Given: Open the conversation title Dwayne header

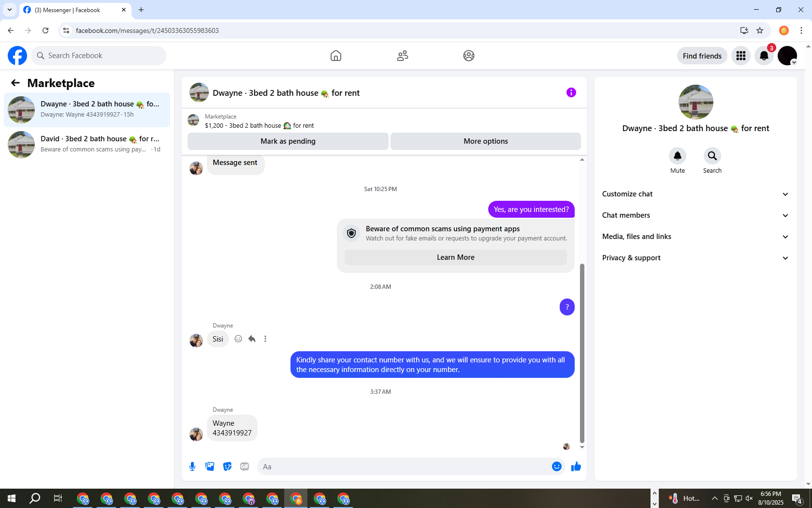Looking at the screenshot, I should coord(286,93).
